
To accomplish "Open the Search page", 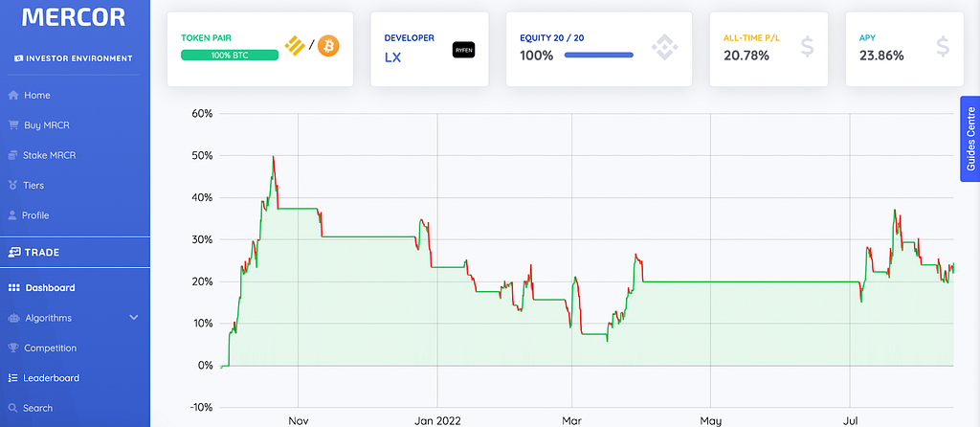I will click(37, 408).
